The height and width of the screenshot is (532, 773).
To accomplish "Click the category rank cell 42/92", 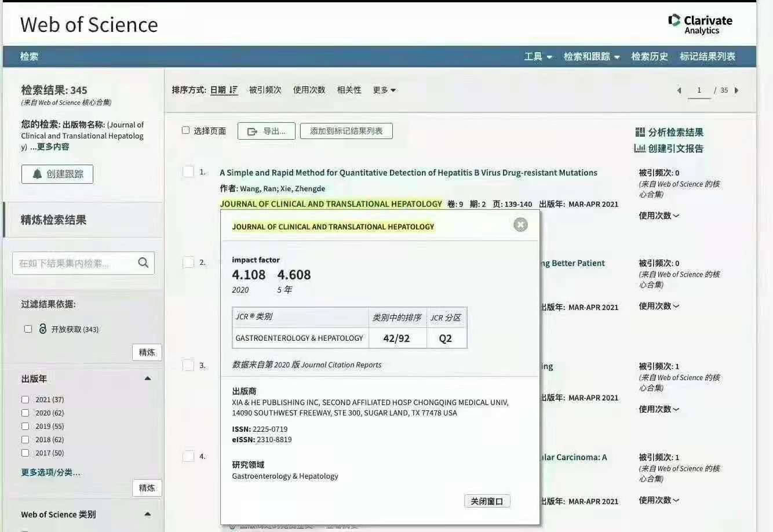I will (396, 338).
